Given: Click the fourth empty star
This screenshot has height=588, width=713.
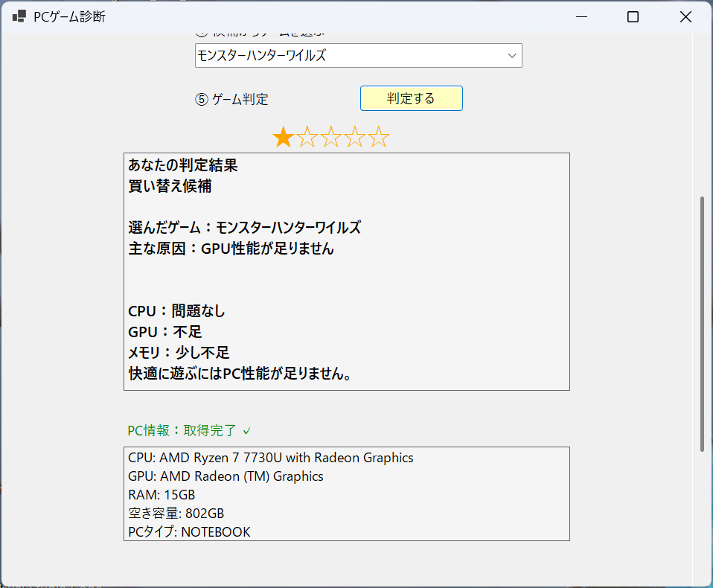Looking at the screenshot, I should [355, 137].
